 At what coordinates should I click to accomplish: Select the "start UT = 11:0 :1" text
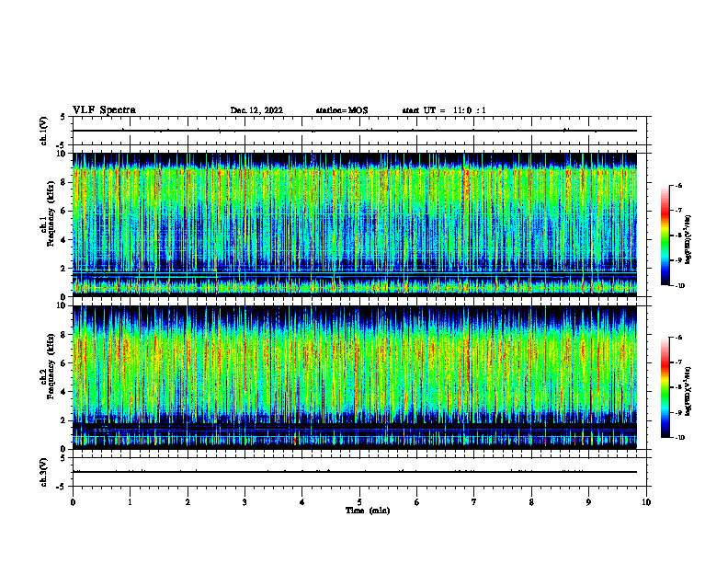444,110
